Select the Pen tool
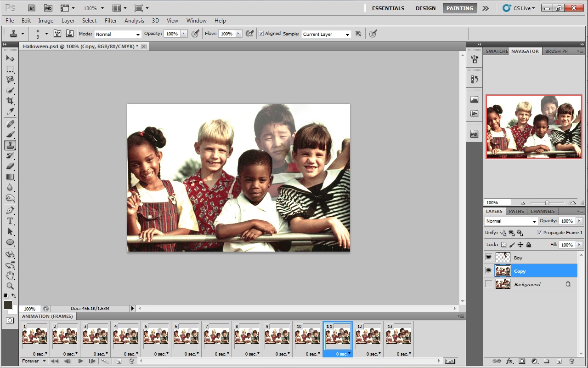This screenshot has width=588, height=368. click(10, 210)
